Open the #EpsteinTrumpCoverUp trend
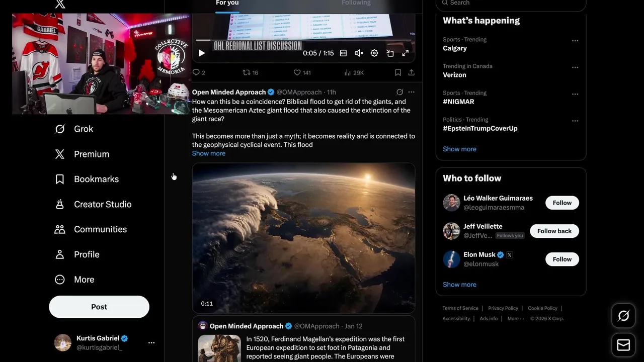The height and width of the screenshot is (362, 644). point(480,128)
